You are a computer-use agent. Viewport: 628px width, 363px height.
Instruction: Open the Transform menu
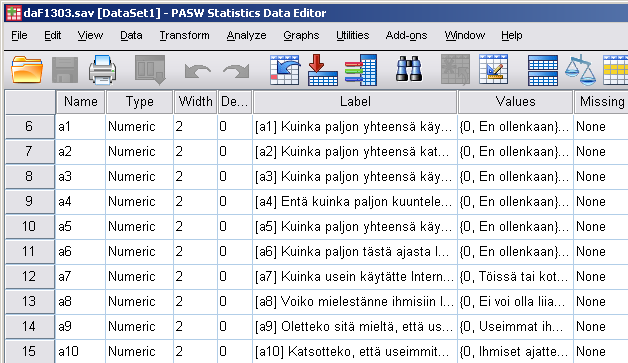click(184, 36)
